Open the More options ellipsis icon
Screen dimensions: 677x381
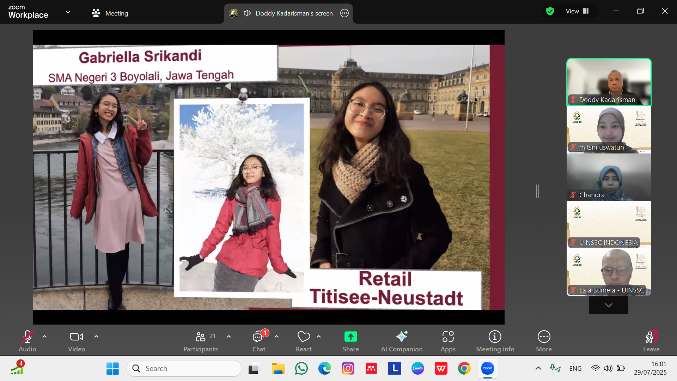click(544, 337)
